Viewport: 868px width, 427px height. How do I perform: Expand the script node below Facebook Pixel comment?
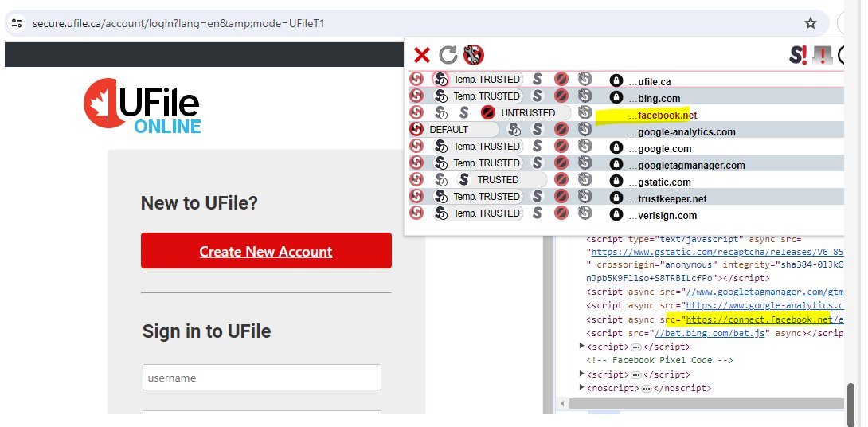pos(582,374)
